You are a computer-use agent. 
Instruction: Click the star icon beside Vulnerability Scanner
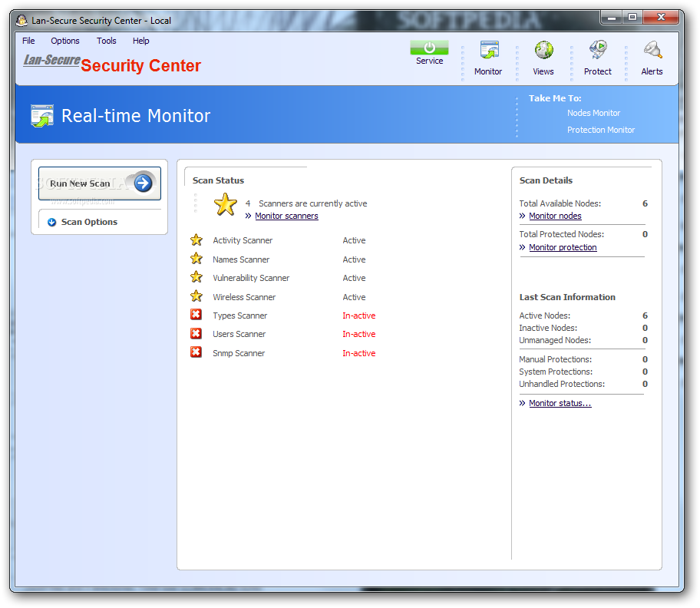click(x=196, y=277)
